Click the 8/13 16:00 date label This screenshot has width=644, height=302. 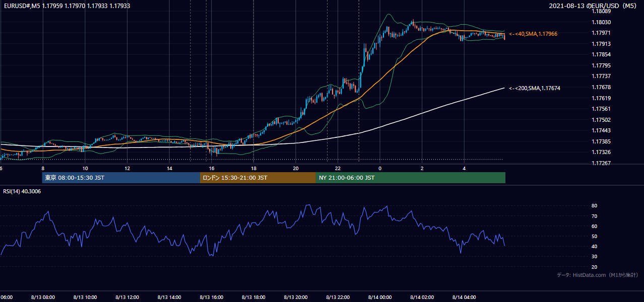tap(212, 297)
